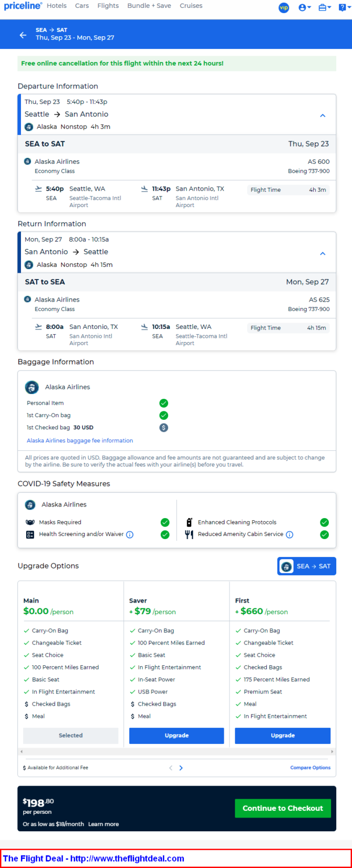
Task: Open the Cars menu item
Action: pyautogui.click(x=82, y=6)
